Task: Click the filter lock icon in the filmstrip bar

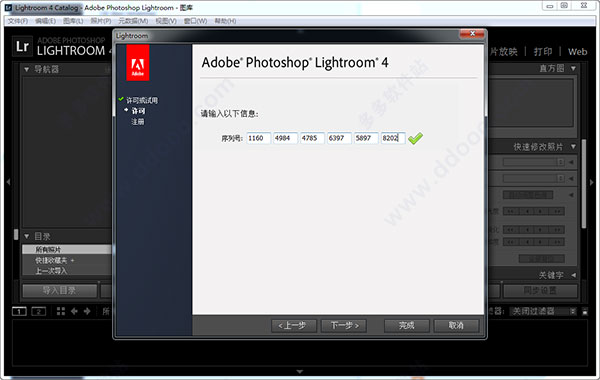Action: 585,311
